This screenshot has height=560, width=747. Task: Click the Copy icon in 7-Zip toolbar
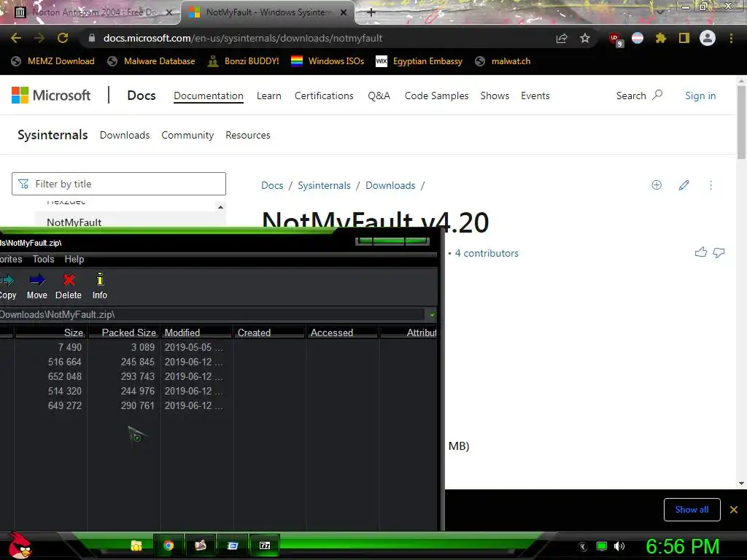point(7,286)
